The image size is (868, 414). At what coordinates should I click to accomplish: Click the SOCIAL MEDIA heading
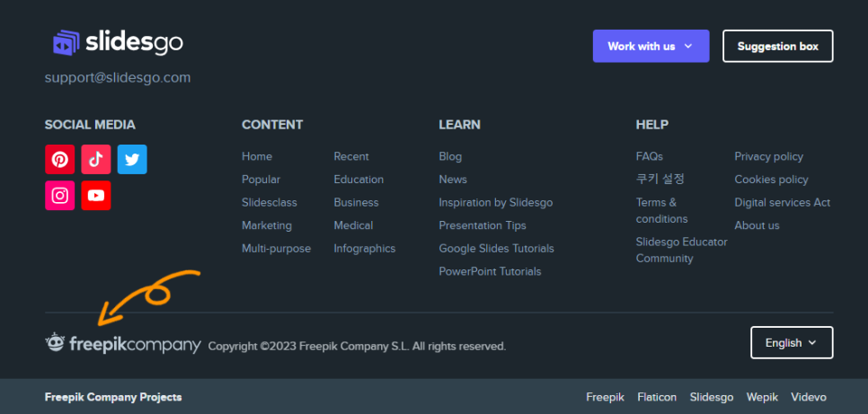click(x=90, y=125)
